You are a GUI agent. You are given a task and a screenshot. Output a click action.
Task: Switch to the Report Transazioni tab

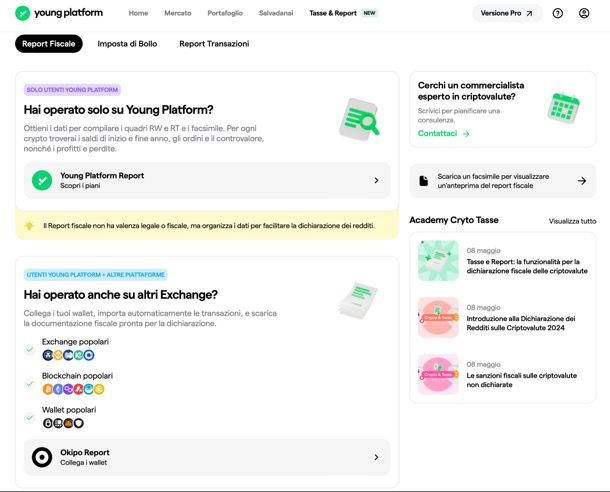click(214, 44)
